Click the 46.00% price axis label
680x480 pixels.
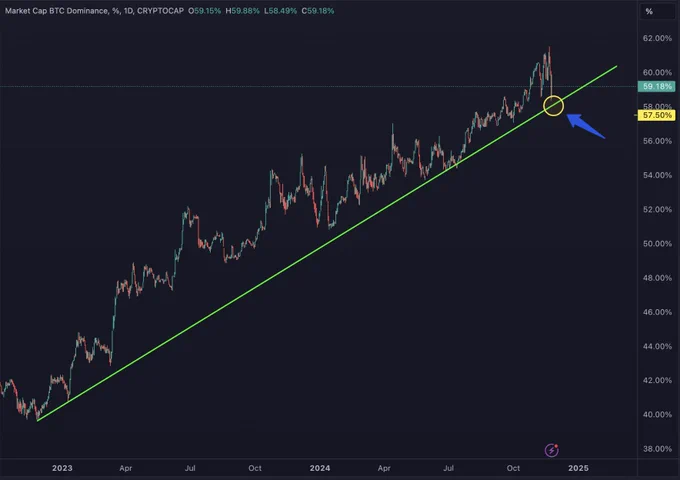(x=657, y=312)
